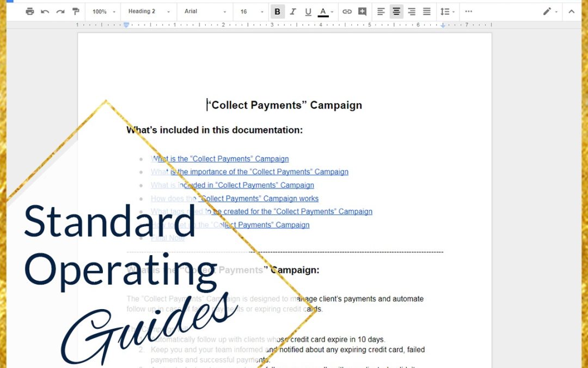The height and width of the screenshot is (368, 588).
Task: Open the zoom level dropdown at 100%
Action: [103, 11]
